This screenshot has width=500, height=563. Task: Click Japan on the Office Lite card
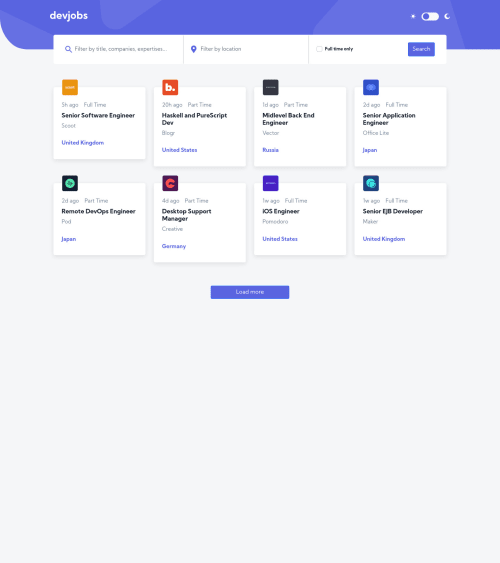(370, 150)
